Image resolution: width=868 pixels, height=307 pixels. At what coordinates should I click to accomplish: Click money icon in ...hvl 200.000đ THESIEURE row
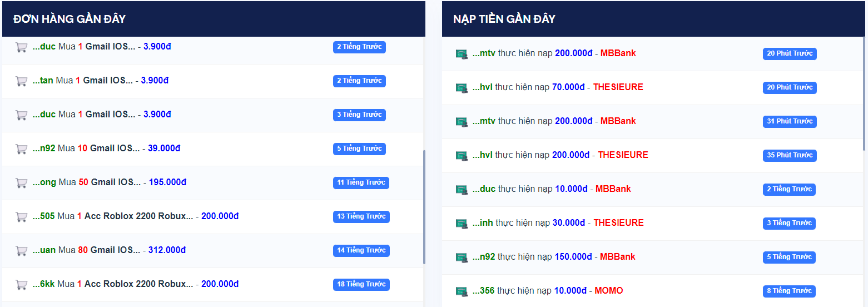462,156
